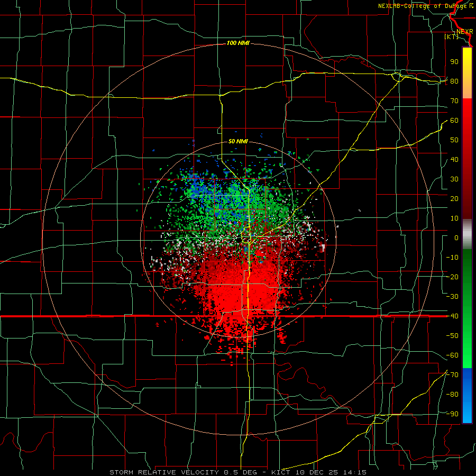This screenshot has height=476, width=476.
Task: Click the 30 value on velocity scale
Action: pos(454,179)
